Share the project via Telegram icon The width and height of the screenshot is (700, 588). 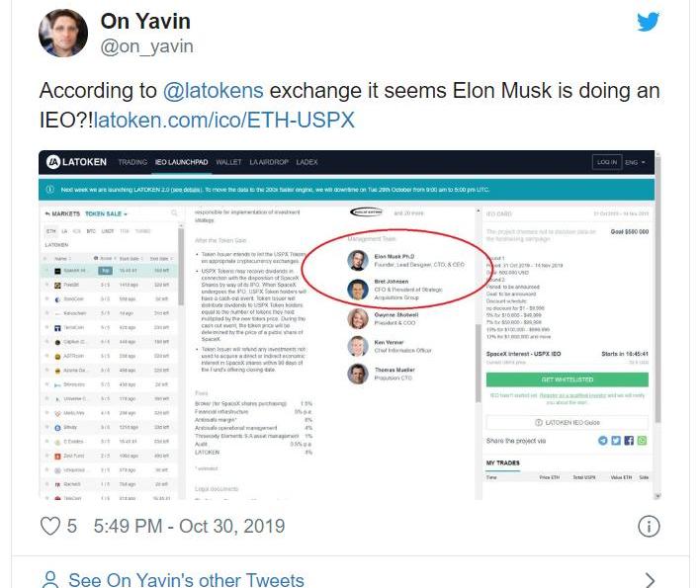tap(603, 440)
